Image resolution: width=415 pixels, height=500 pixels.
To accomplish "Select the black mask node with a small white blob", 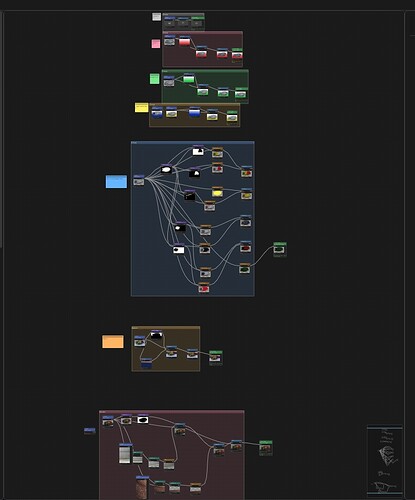I will coord(180,227).
